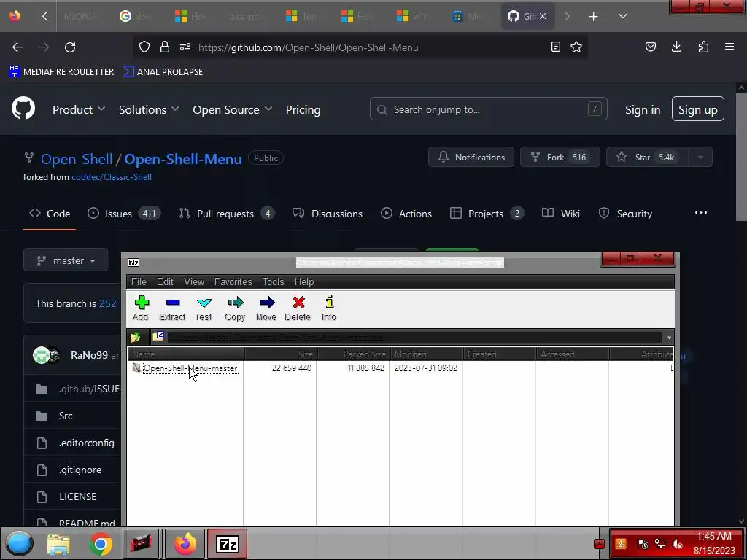
Task: Switch to the Issues tab
Action: pos(124,214)
